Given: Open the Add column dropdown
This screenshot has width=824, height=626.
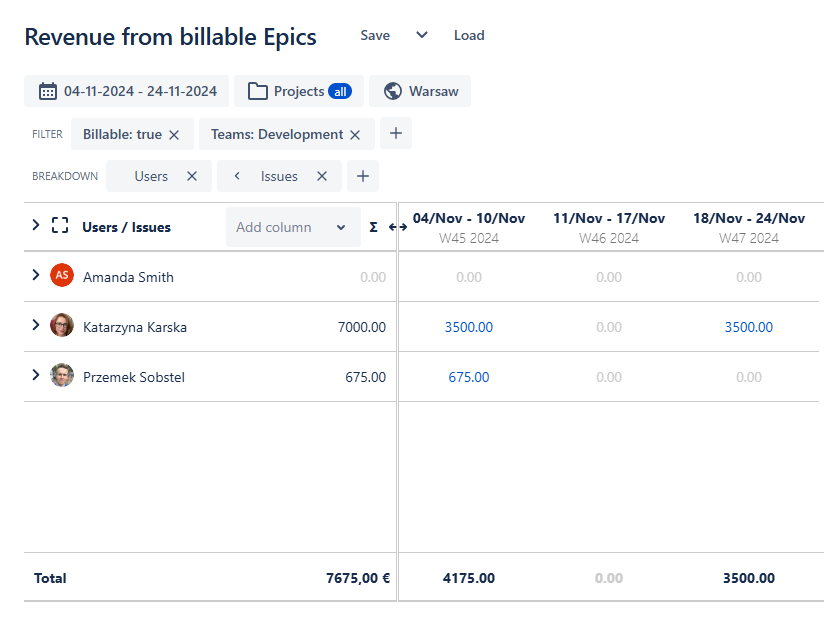Looking at the screenshot, I should 292,227.
